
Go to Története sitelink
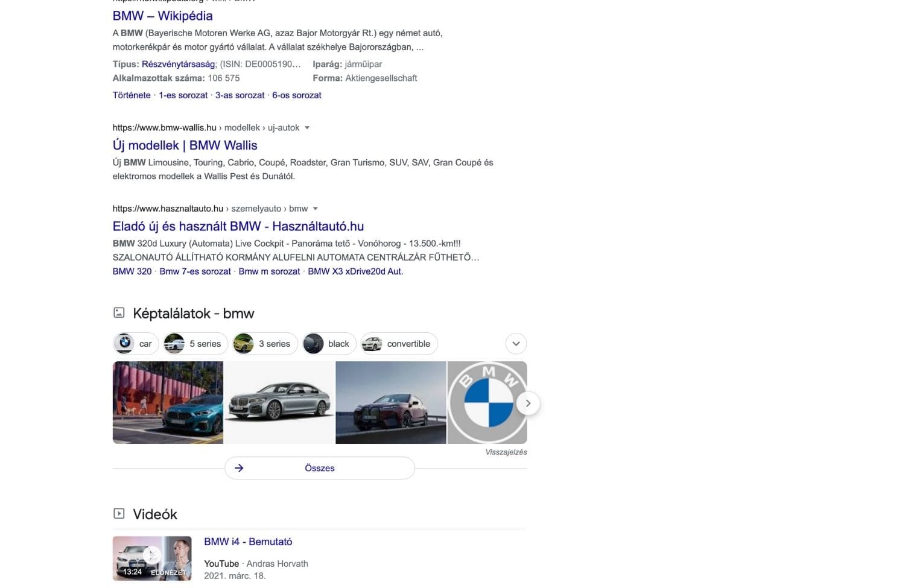pyautogui.click(x=132, y=95)
